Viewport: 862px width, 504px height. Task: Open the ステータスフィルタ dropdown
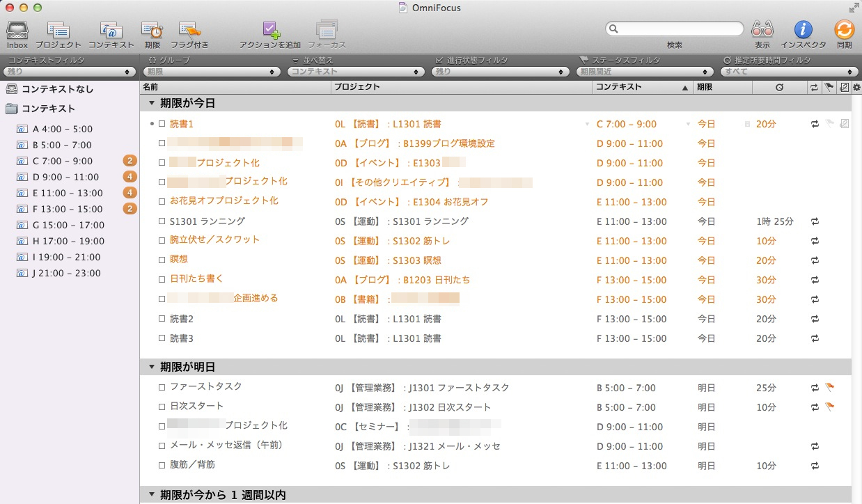[x=645, y=72]
